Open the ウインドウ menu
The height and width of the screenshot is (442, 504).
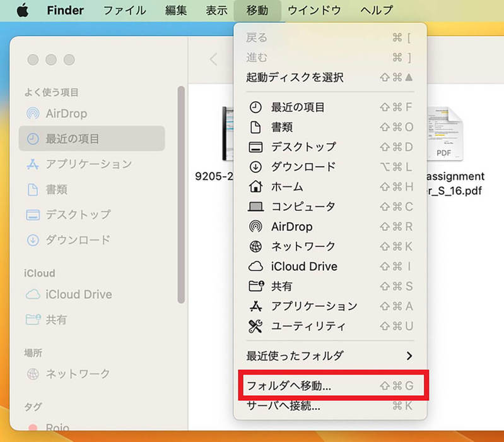pyautogui.click(x=314, y=10)
